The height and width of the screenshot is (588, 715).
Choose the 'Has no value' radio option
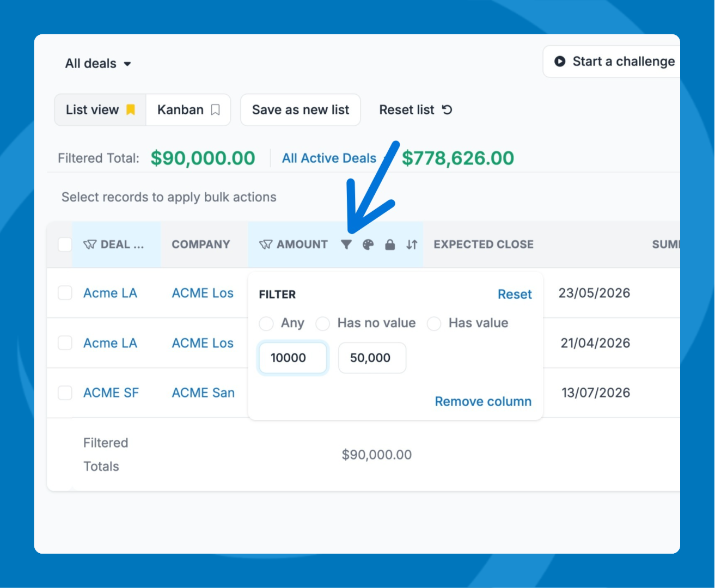[x=323, y=323]
